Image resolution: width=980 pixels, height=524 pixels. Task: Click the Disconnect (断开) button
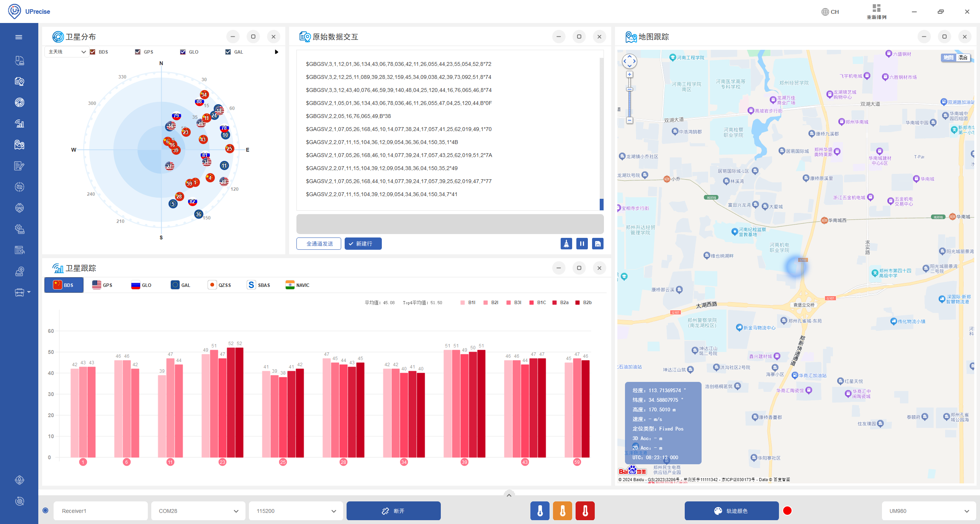point(394,511)
